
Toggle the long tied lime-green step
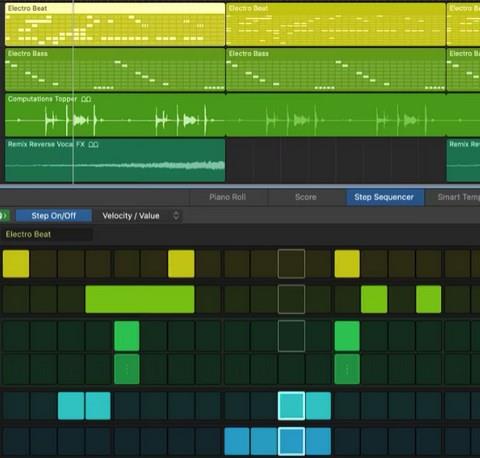tap(140, 299)
